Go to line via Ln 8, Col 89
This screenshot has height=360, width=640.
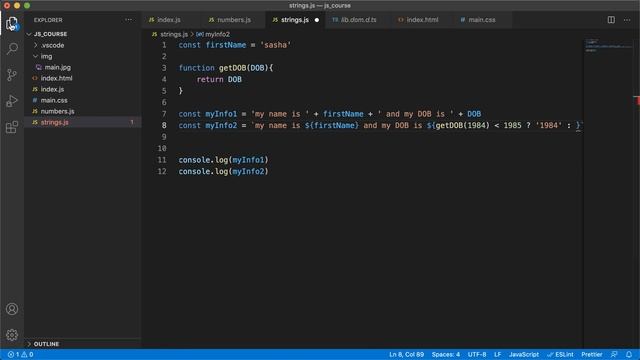click(406, 354)
